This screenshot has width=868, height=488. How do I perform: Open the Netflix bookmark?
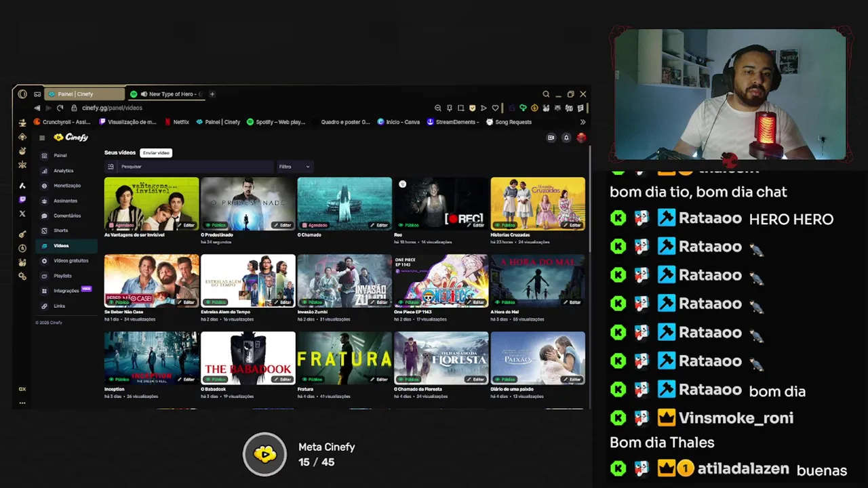[x=176, y=122]
